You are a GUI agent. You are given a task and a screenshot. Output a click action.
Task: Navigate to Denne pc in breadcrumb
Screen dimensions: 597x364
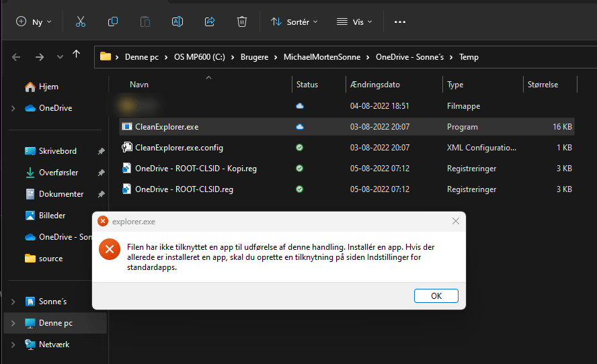point(142,57)
